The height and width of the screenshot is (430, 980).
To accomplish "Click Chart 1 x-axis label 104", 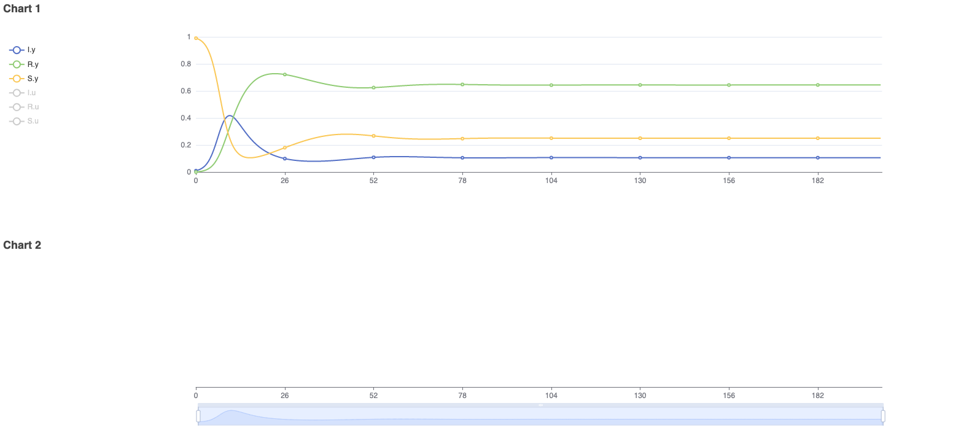I will pyautogui.click(x=551, y=181).
